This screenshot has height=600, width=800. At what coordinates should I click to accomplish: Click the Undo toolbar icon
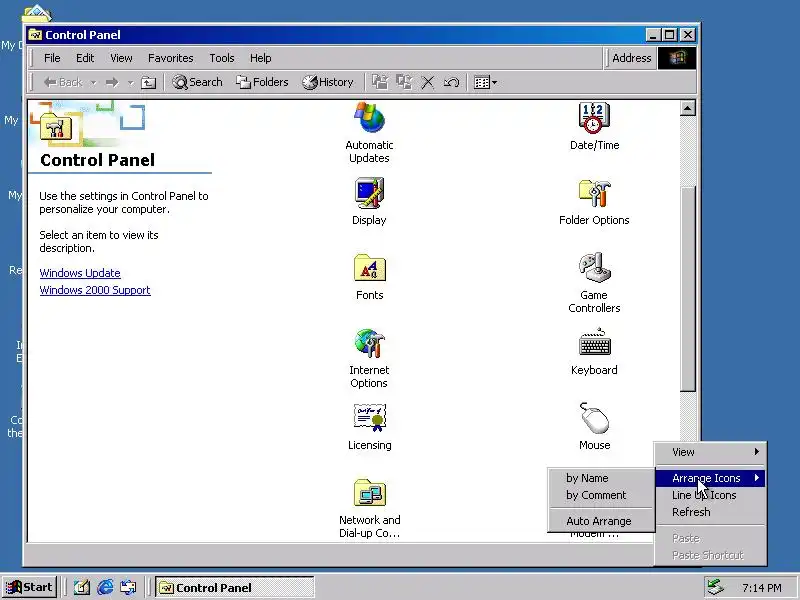click(x=451, y=82)
